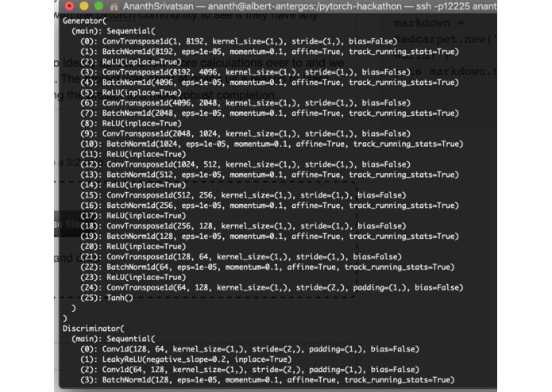552x392 pixels.
Task: Click line (19): BatchNorm1d(128 in Generator
Action: point(270,236)
